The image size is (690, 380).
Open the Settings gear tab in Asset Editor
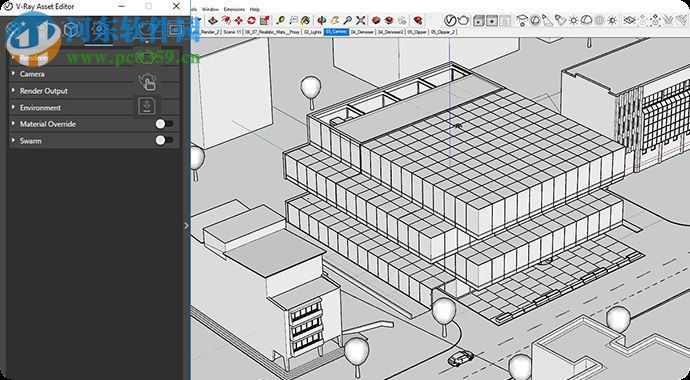pos(100,29)
